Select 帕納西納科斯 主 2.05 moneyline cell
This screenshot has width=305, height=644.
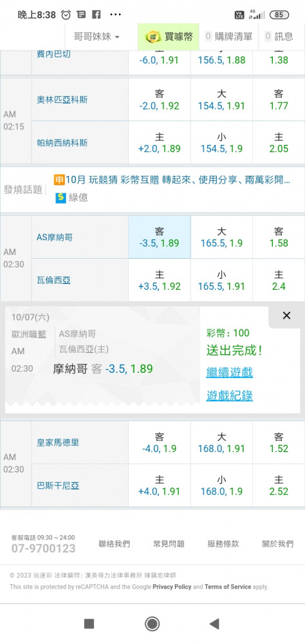coord(279,142)
